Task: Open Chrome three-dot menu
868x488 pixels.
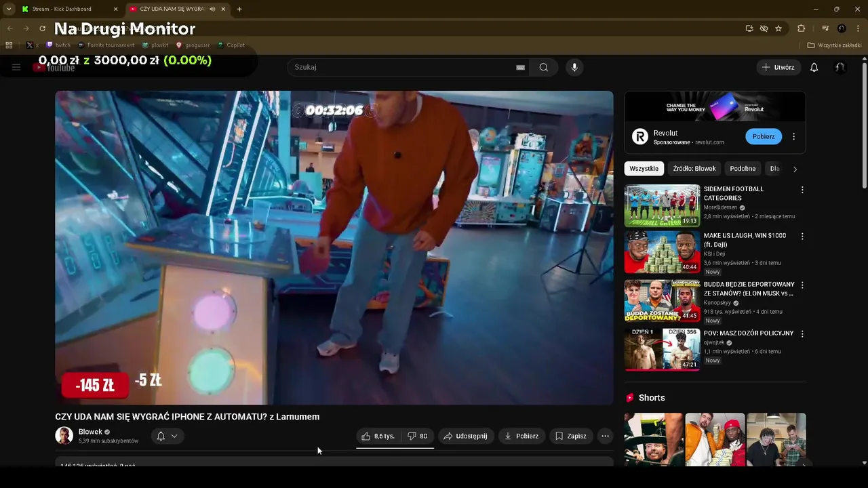Action: [859, 28]
